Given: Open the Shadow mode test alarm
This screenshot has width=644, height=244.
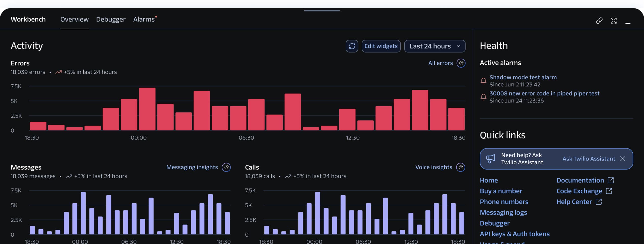Looking at the screenshot, I should (523, 77).
